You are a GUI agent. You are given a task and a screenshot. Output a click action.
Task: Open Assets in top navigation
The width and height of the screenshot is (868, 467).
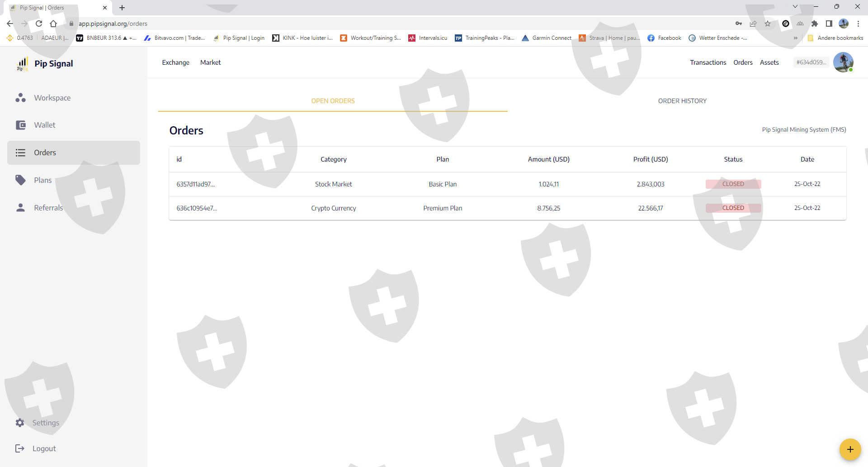[x=769, y=62]
